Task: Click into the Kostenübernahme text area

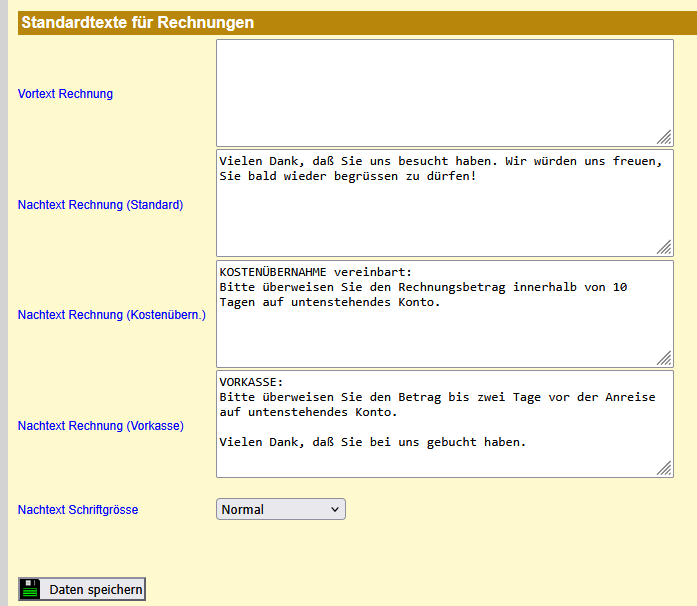Action: point(445,314)
